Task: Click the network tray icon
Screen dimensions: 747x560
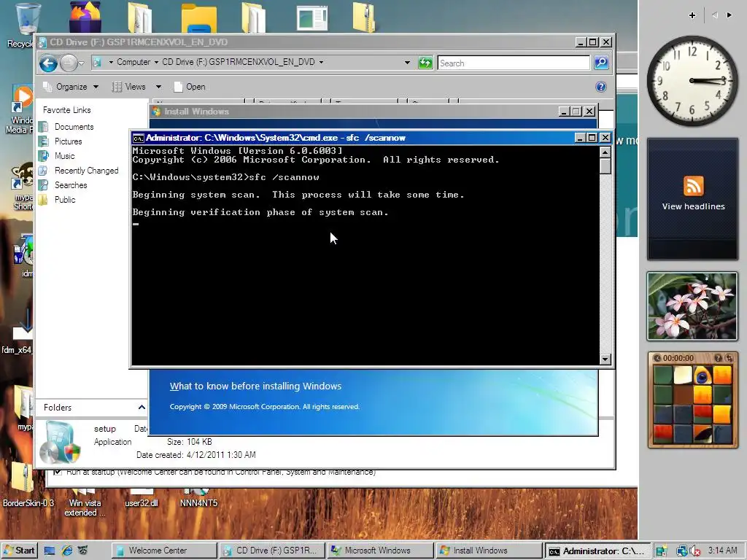Action: (682, 551)
